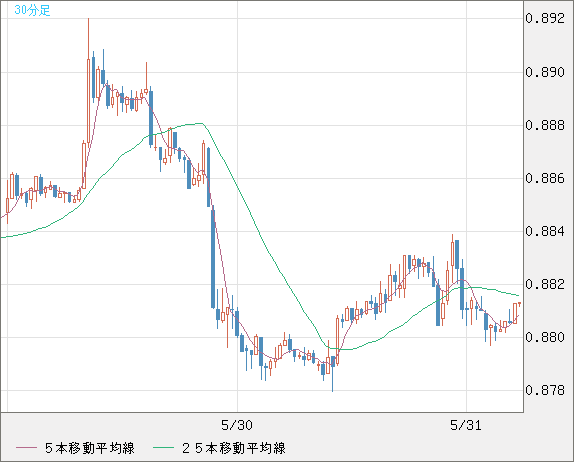Click the 0.886 price axis label

point(545,178)
